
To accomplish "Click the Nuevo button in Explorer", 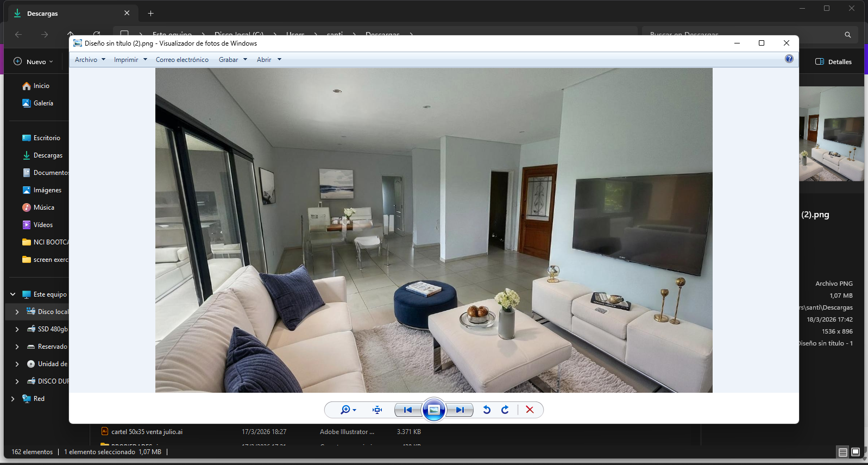I will coord(34,62).
